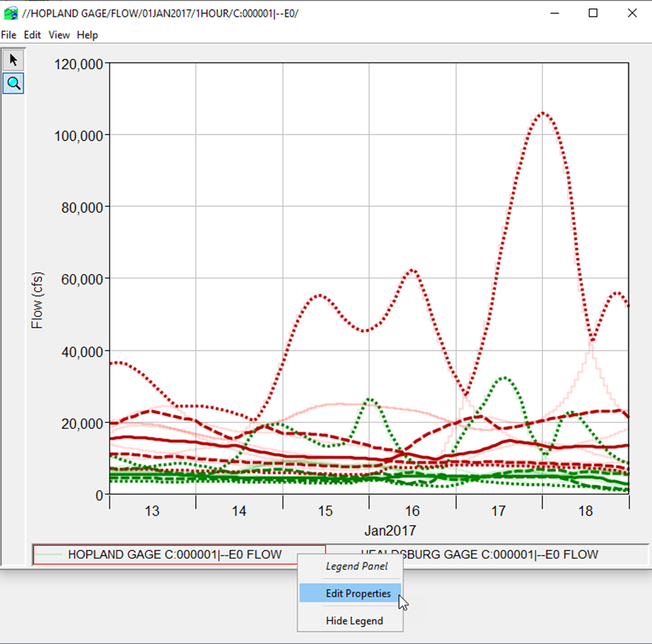Click the Jan2017 x-axis label

[391, 530]
